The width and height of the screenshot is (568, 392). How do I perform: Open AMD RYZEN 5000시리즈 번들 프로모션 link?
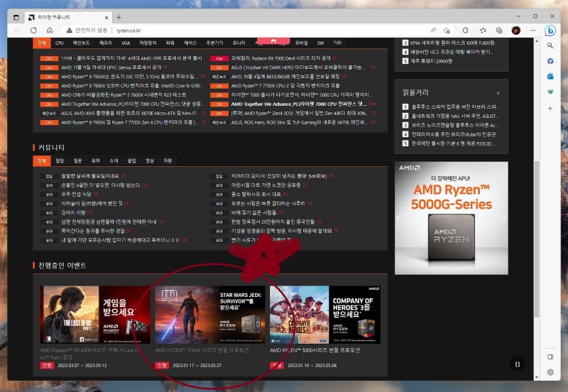[315, 350]
